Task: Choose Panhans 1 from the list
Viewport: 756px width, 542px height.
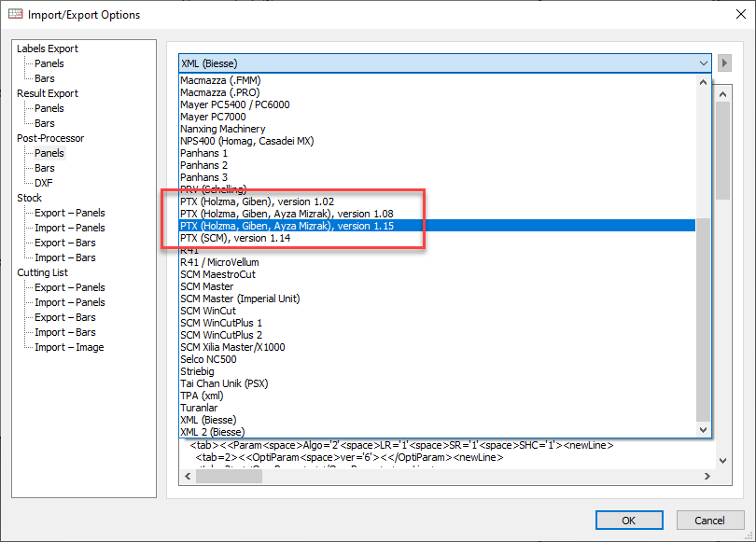Action: (438, 153)
